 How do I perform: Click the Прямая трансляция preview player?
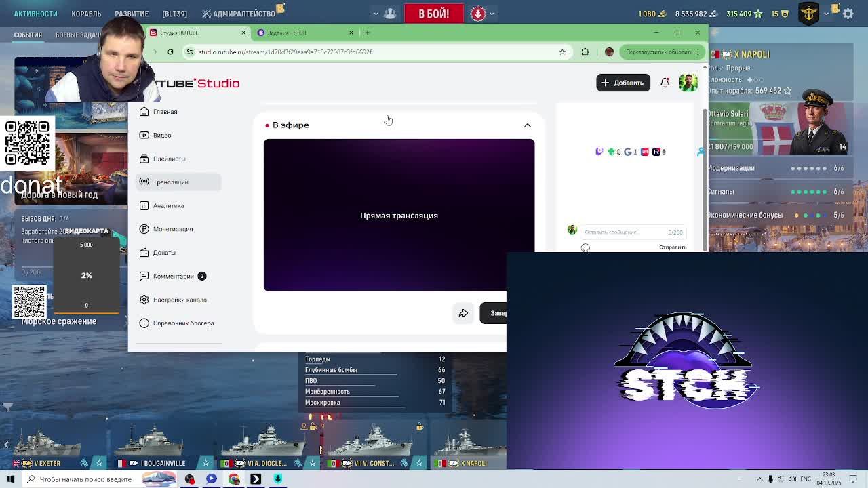pyautogui.click(x=399, y=215)
